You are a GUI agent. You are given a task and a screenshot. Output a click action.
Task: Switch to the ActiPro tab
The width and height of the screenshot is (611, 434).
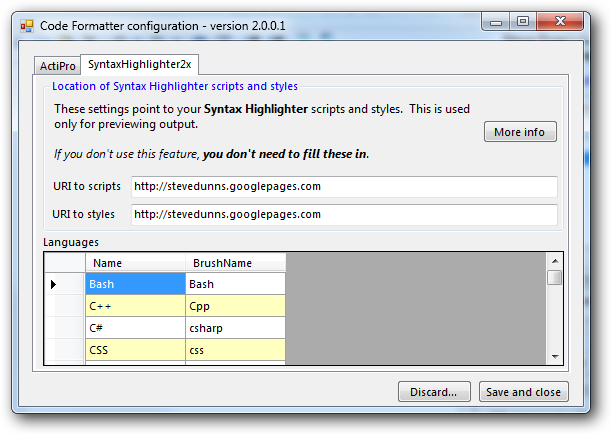[x=58, y=66]
